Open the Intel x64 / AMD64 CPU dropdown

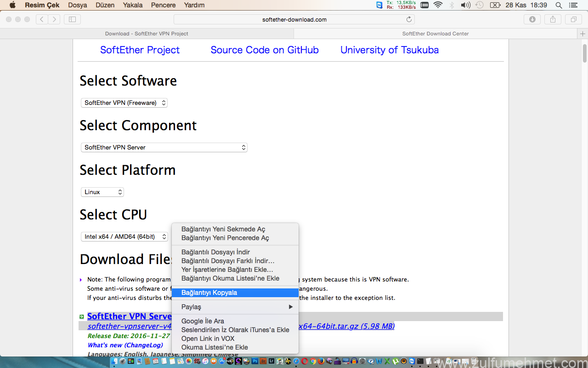(124, 237)
